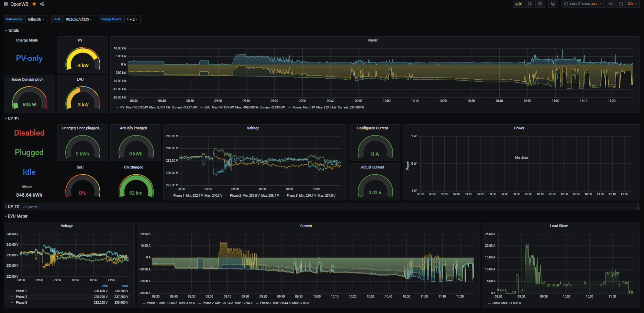This screenshot has height=313, width=644.
Task: Open the PV gauge panel title menu
Action: [x=80, y=40]
